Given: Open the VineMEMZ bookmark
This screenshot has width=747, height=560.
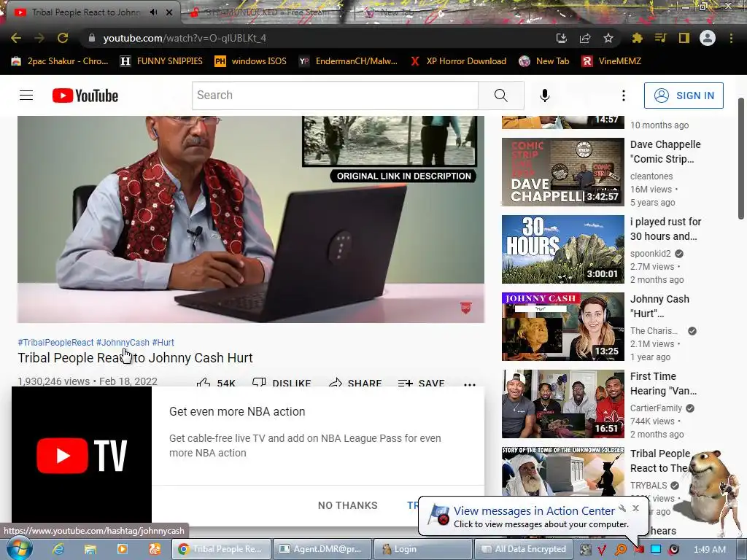Looking at the screenshot, I should (611, 61).
